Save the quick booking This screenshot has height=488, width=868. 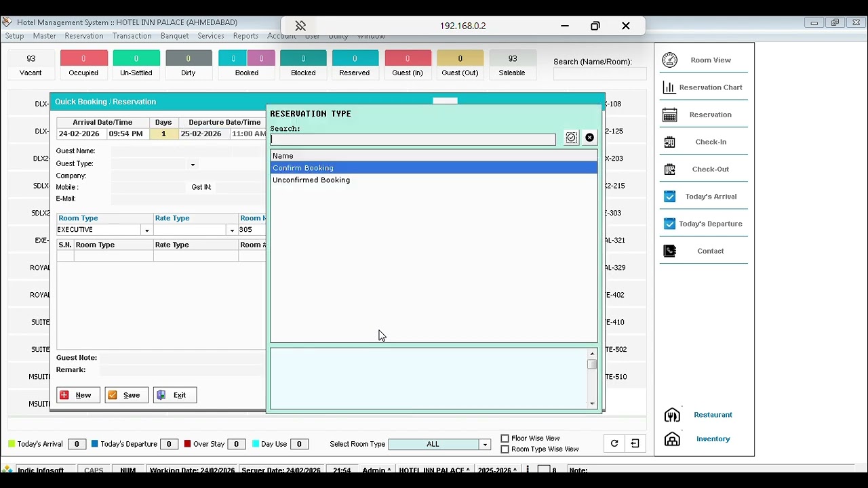point(127,395)
